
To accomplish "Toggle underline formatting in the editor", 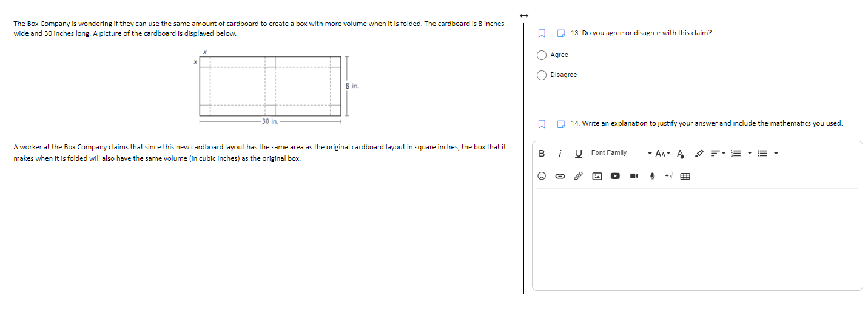I will click(579, 154).
